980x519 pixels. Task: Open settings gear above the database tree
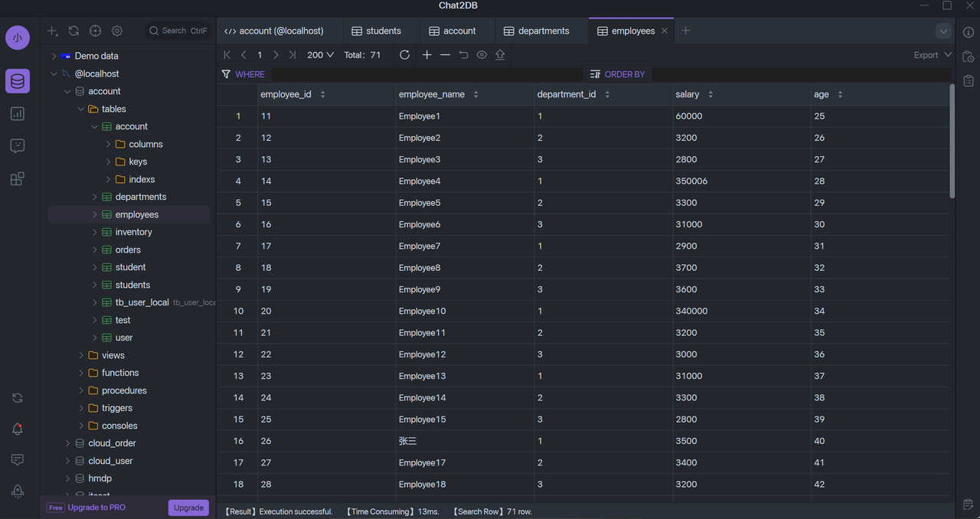click(x=117, y=31)
